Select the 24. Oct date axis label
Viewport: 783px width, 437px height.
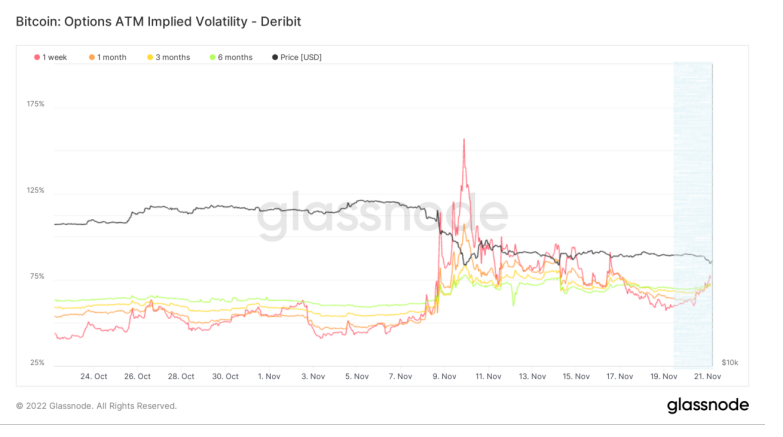pyautogui.click(x=93, y=376)
